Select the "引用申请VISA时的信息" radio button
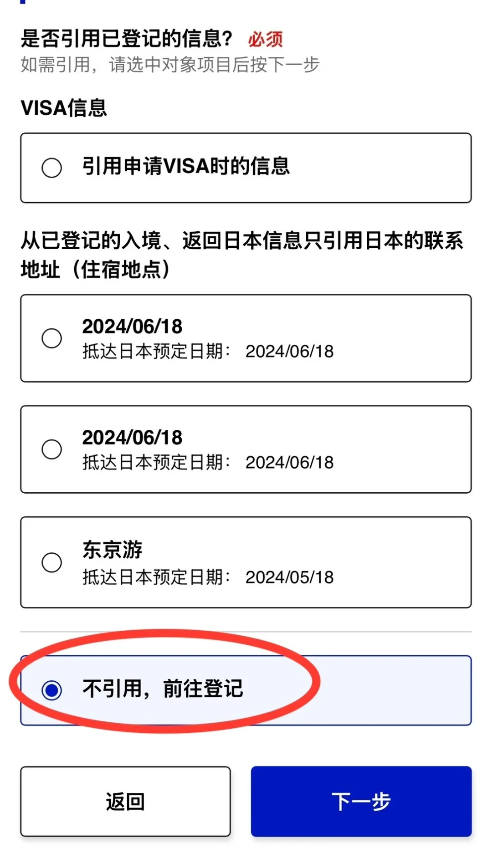 (x=52, y=168)
